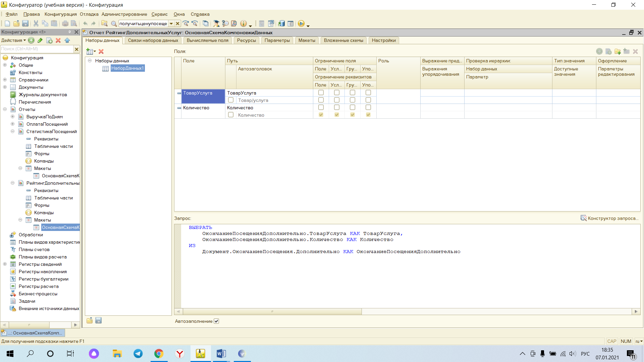Switch to the Ресурсы tab
Viewport: 644px width, 362px height.
247,40
